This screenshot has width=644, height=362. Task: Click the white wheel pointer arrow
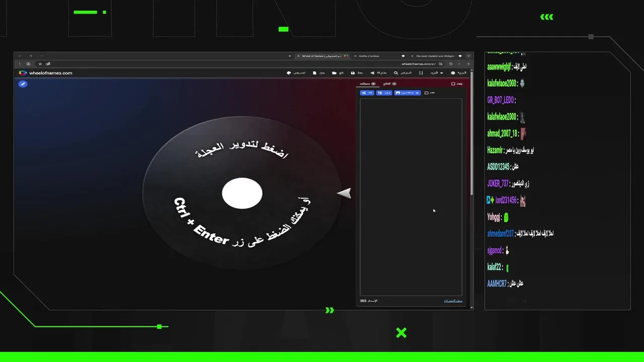tap(344, 193)
